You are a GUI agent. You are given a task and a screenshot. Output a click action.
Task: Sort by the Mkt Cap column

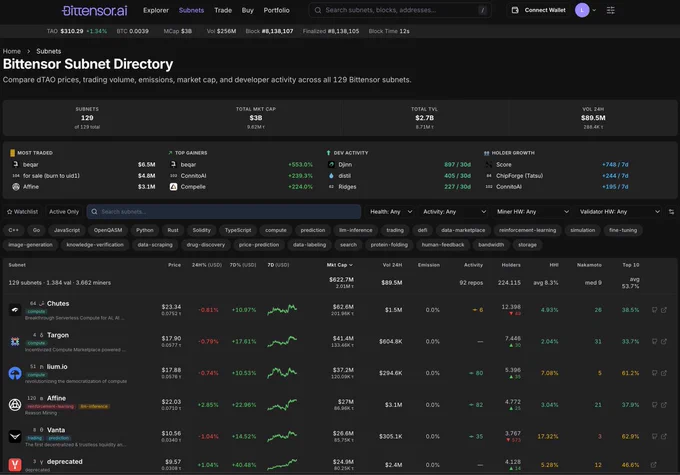click(x=339, y=265)
